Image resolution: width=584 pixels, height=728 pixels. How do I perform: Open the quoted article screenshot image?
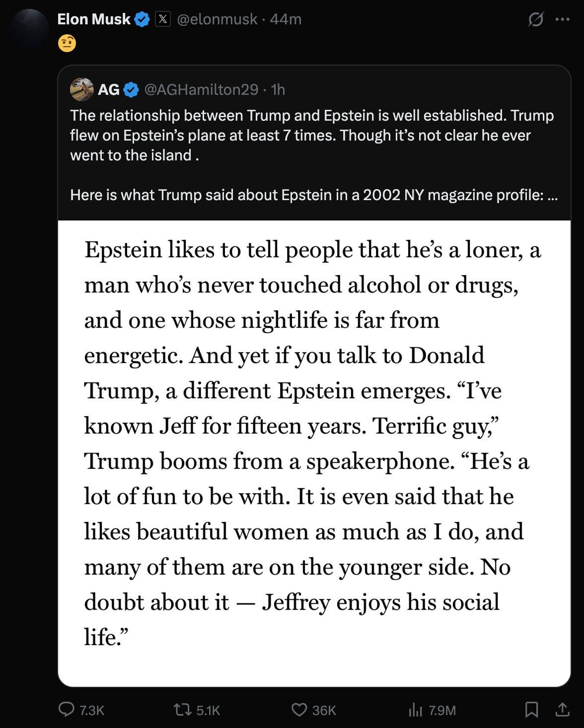(x=314, y=453)
